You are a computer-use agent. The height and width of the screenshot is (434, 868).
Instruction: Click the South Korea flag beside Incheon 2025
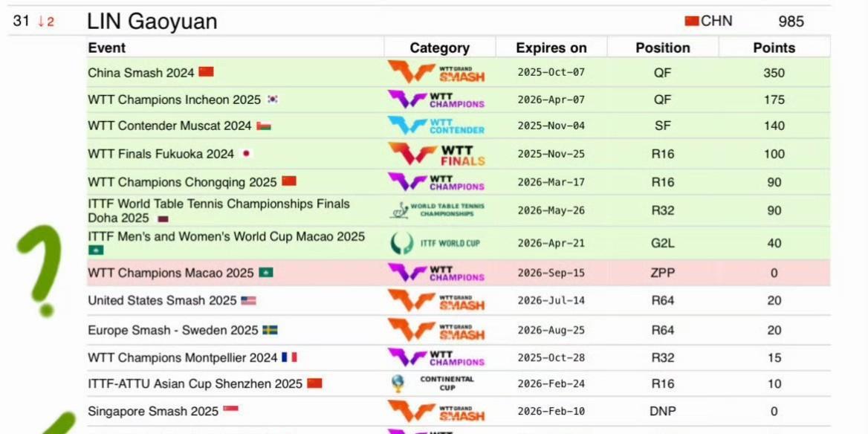[272, 100]
